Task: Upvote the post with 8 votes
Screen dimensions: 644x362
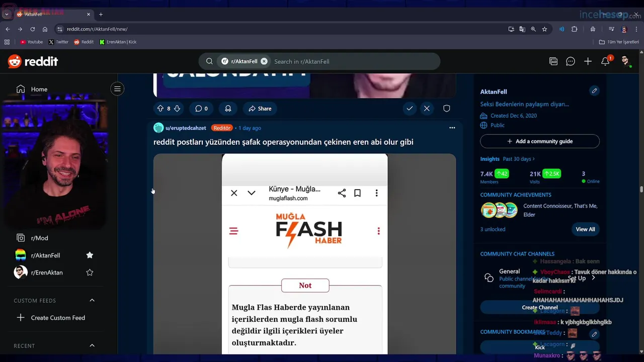Action: [x=160, y=109]
